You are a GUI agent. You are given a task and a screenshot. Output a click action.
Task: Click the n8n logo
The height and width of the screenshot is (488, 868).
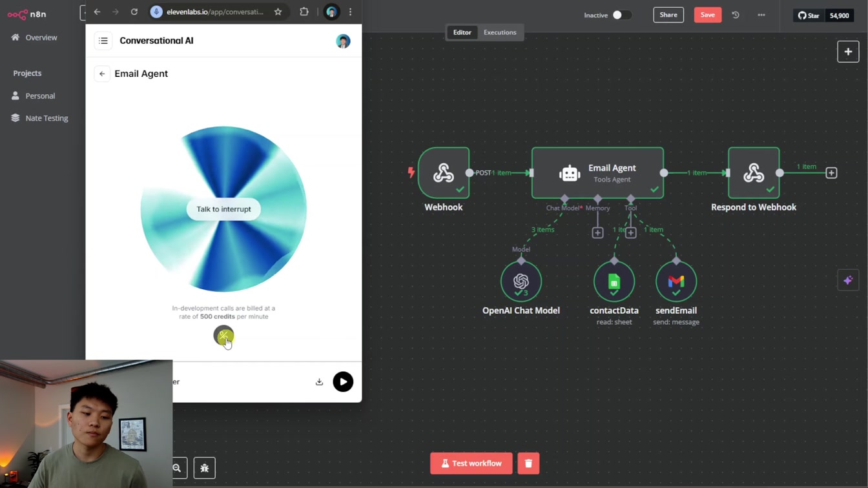point(26,14)
